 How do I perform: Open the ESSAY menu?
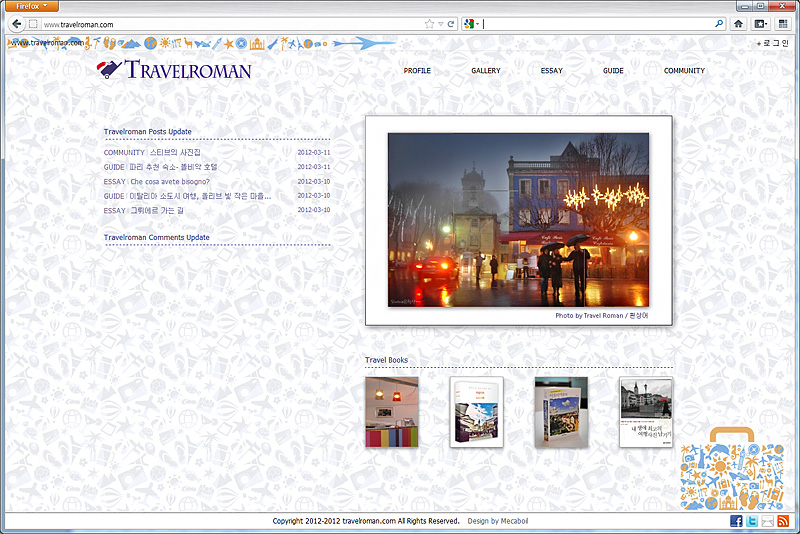(x=552, y=70)
